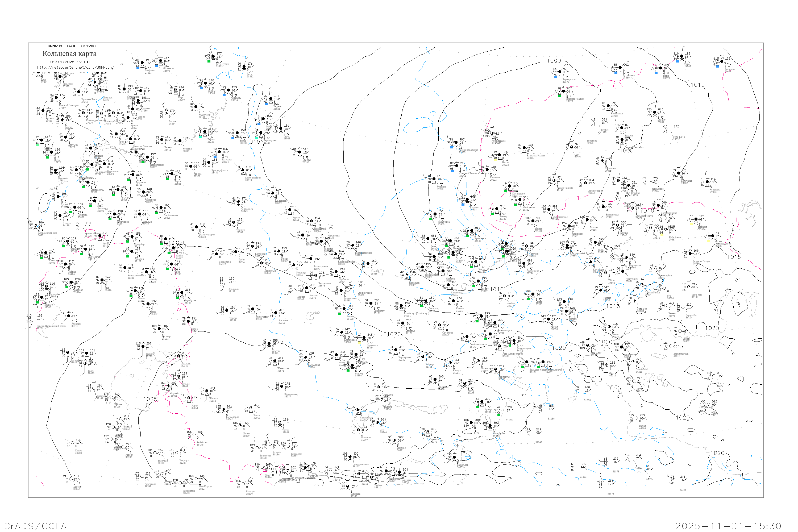Image resolution: width=798 pixels, height=532 pixels.
Task: Click the Глазов station partially filled circle
Action: pyautogui.click(x=166, y=114)
